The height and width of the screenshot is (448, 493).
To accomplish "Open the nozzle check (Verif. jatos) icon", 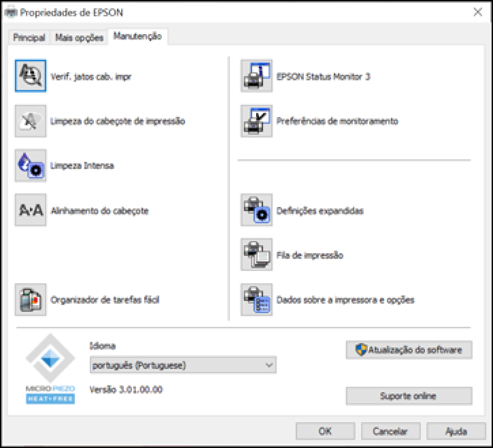I will (x=30, y=76).
